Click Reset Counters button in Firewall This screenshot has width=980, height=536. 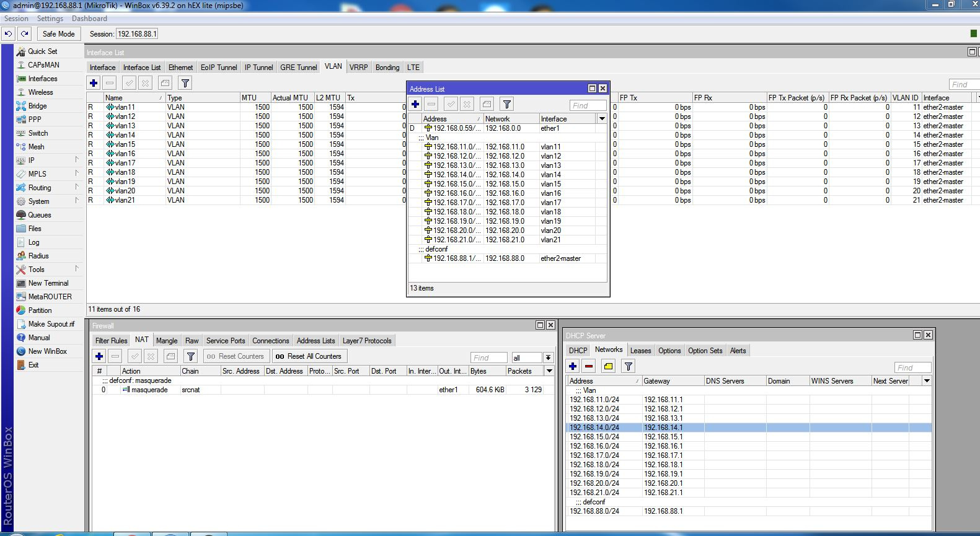point(236,356)
